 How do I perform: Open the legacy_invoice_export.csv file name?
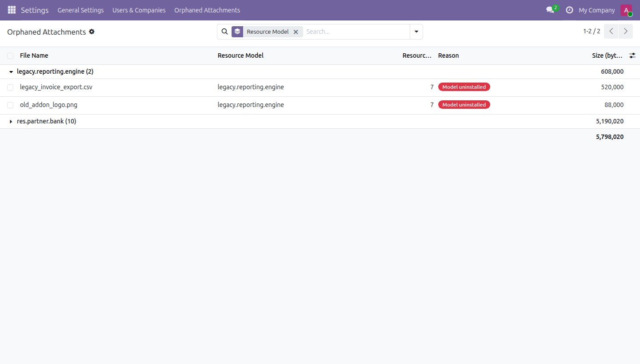[56, 87]
